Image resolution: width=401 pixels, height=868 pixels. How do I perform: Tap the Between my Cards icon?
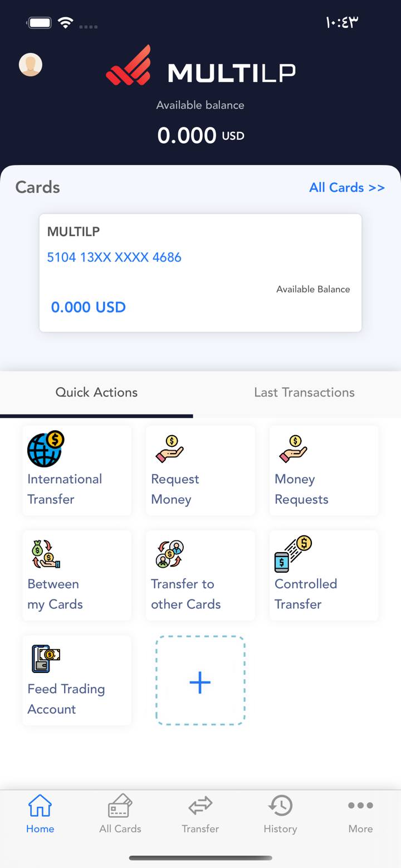coord(46,554)
